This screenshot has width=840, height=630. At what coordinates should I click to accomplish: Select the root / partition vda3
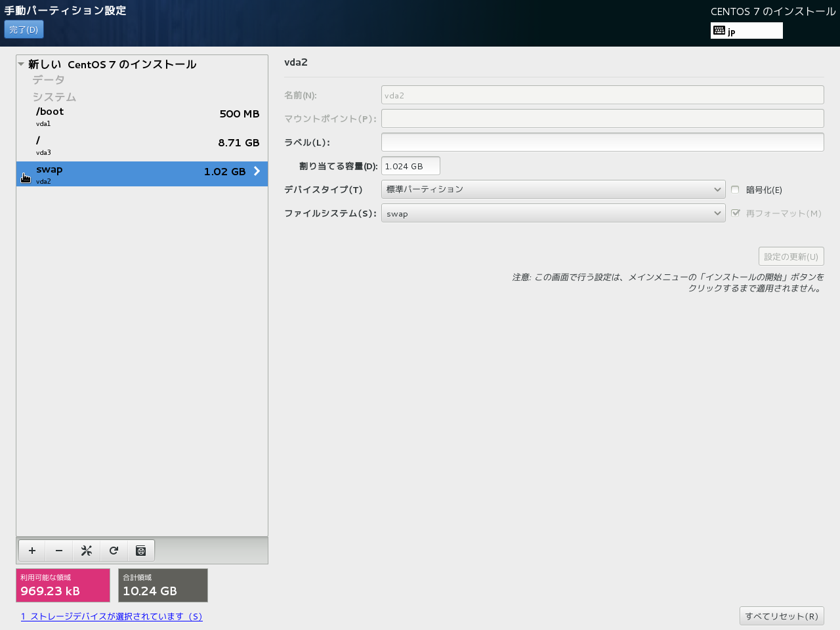pyautogui.click(x=142, y=145)
